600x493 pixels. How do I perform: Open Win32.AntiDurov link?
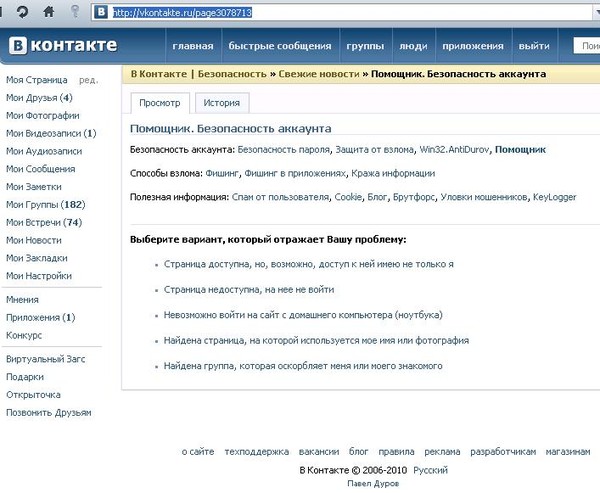pos(454,150)
